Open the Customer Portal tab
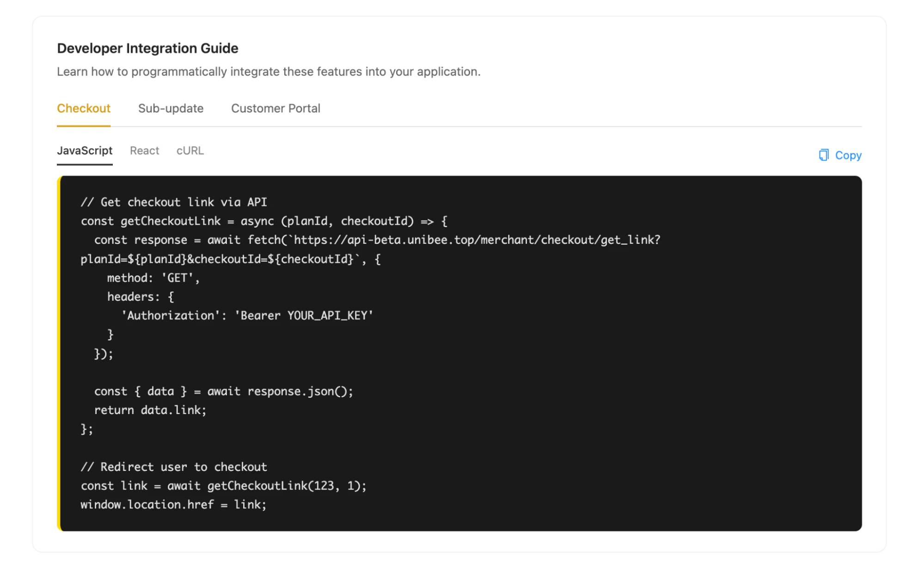The image size is (924, 575). pos(275,108)
